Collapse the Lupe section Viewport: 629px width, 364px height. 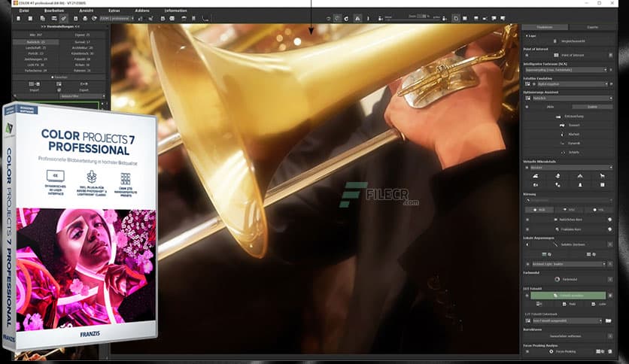pyautogui.click(x=530, y=35)
